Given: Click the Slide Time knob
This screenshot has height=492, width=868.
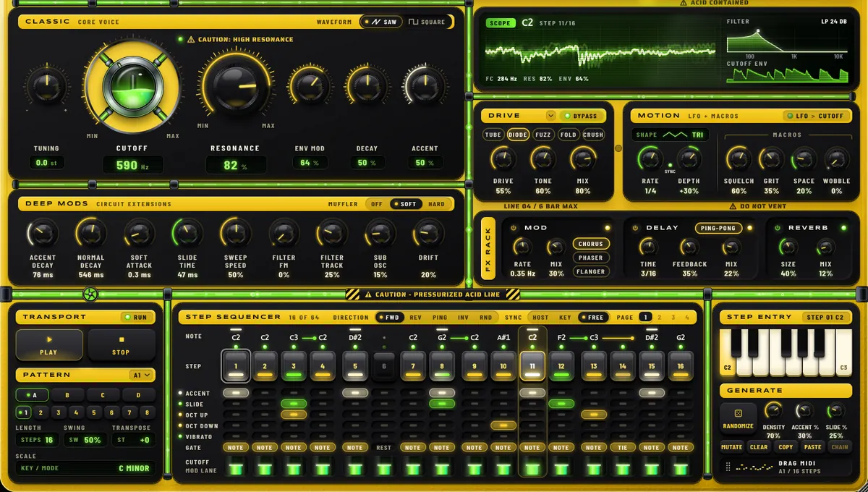Looking at the screenshot, I should pos(187,233).
